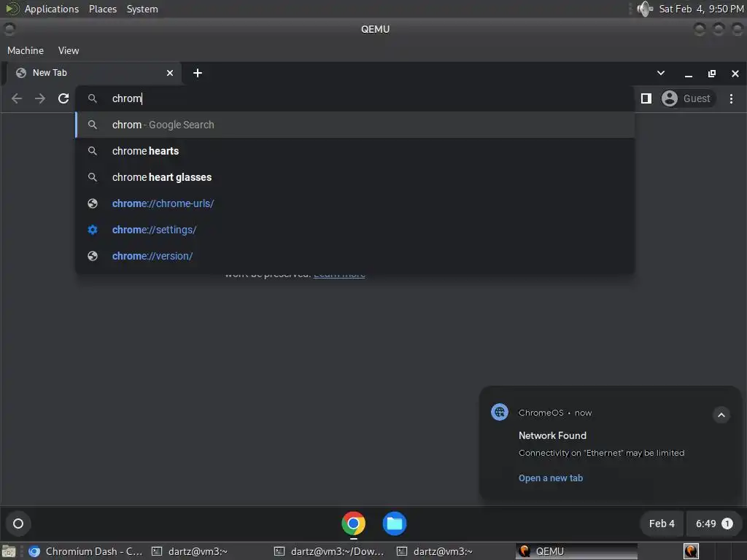Screen dimensions: 747x560
Task: Choose the 'chrome heart glasses' suggestion
Action: 355,177
